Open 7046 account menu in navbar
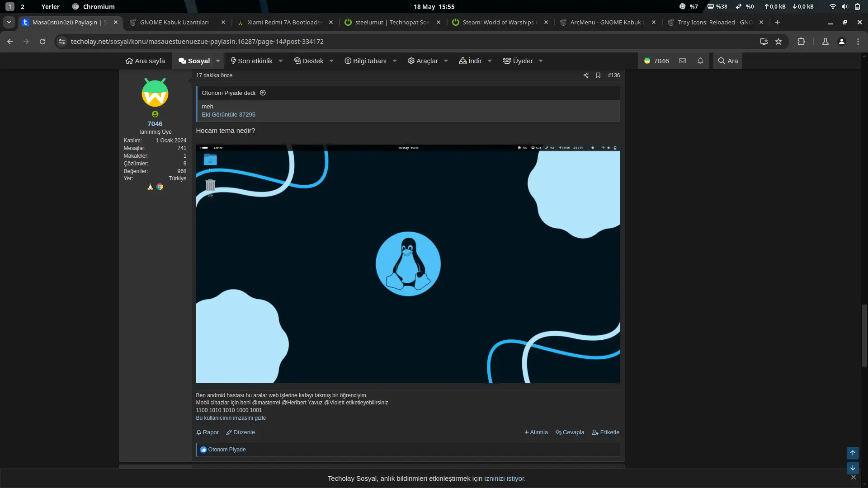This screenshot has height=488, width=868. (656, 61)
